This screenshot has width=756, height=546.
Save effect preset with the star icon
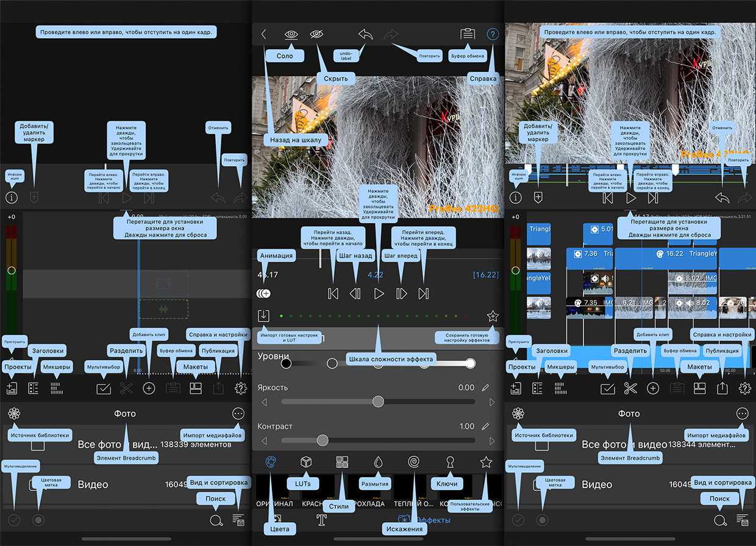point(493,316)
